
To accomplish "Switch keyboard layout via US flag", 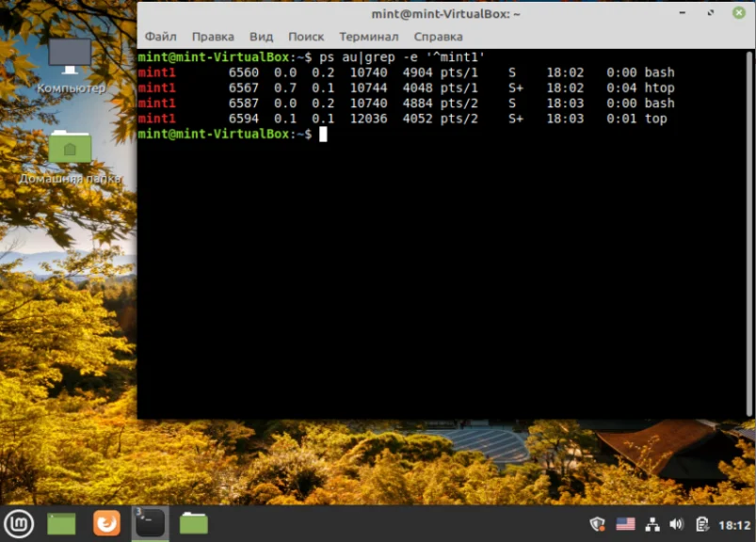I will [x=625, y=524].
